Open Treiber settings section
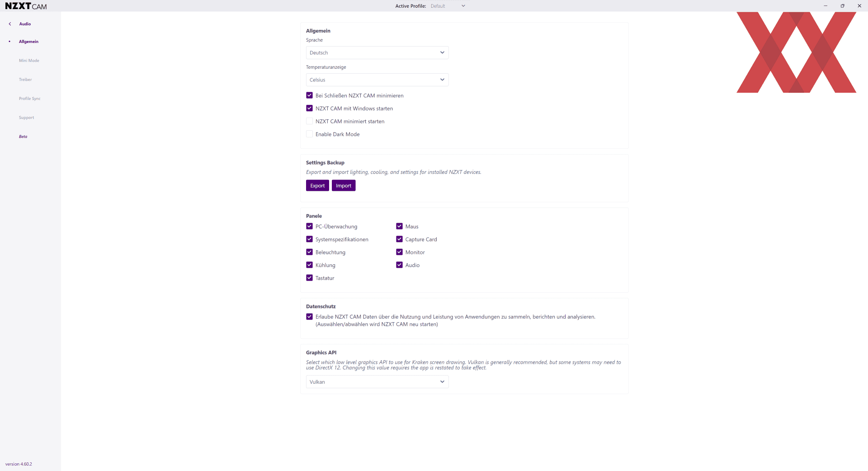 click(25, 80)
